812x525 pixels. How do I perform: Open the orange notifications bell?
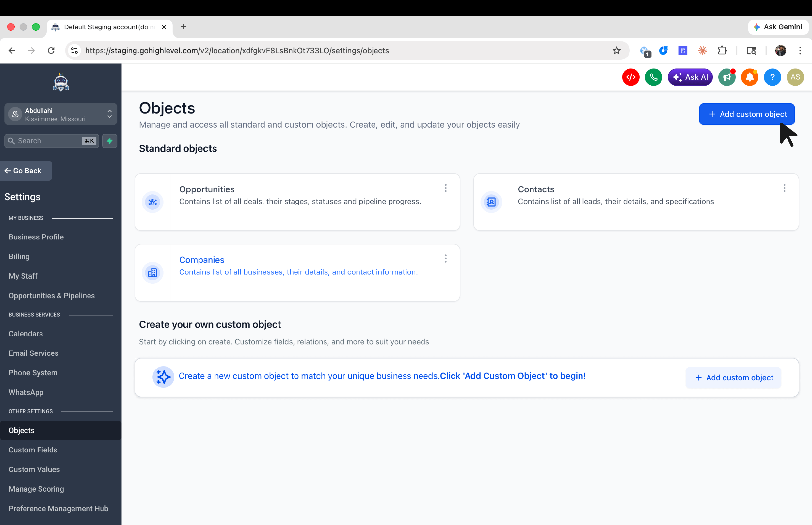pos(749,77)
